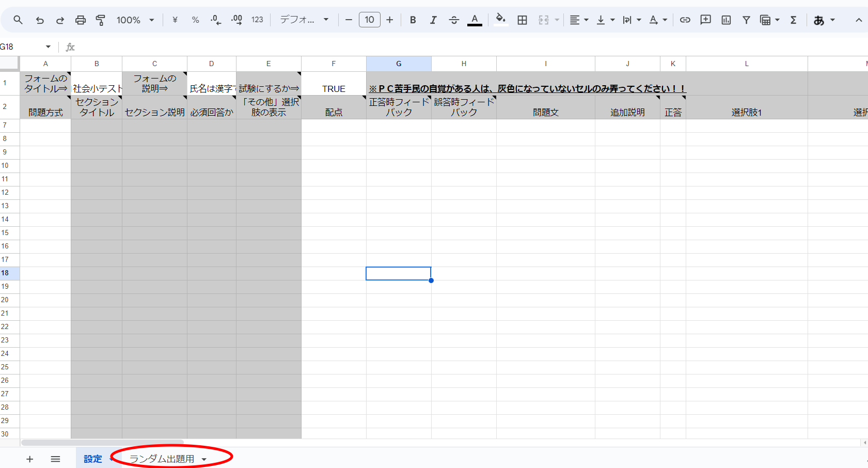Open text wrapping dropdown
Viewport: 868px width, 468px height.
[x=632, y=20]
